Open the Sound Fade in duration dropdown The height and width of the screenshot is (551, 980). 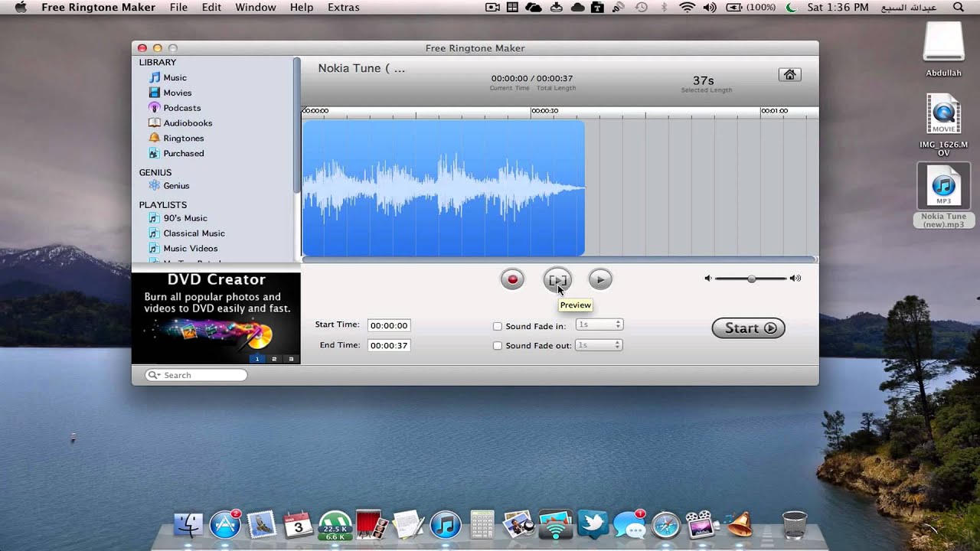[x=599, y=325]
